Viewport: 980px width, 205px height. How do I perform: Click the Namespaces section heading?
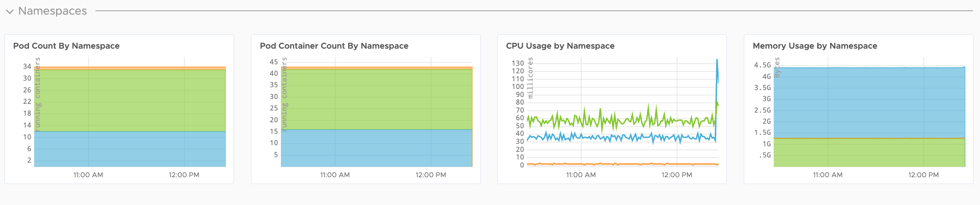(53, 11)
